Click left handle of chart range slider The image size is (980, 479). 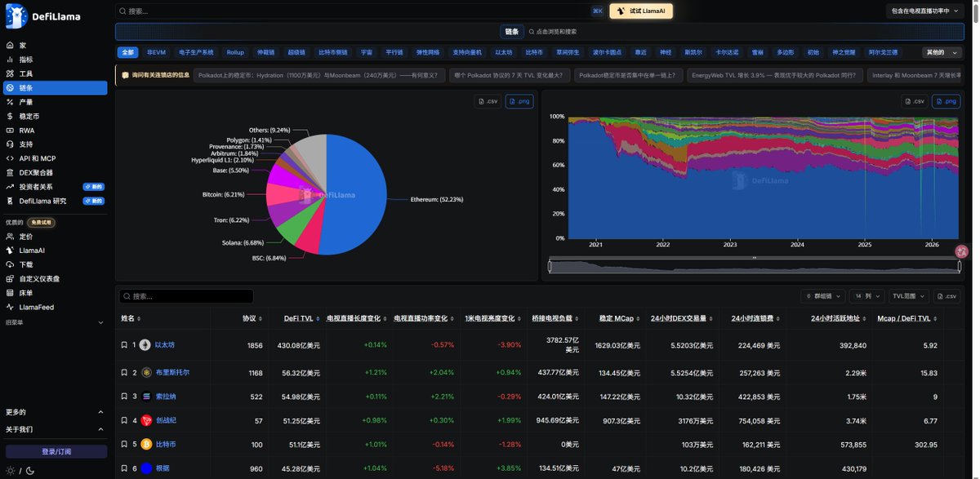click(550, 266)
